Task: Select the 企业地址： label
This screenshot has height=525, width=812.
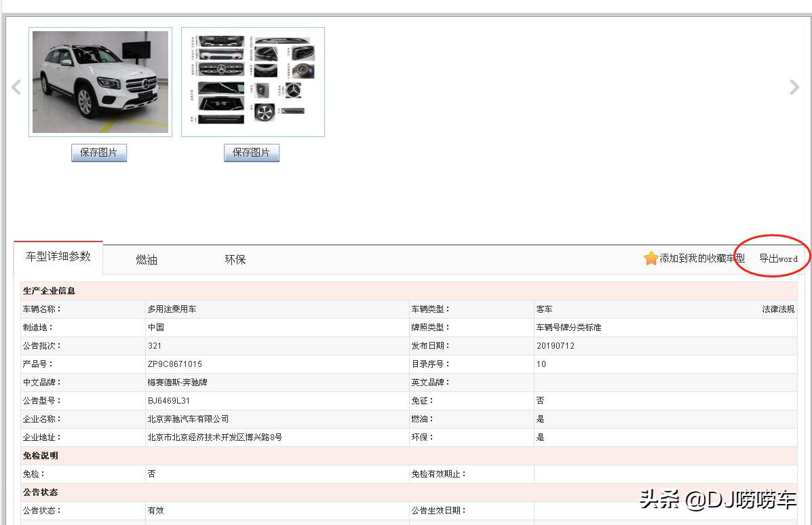Action: click(42, 437)
